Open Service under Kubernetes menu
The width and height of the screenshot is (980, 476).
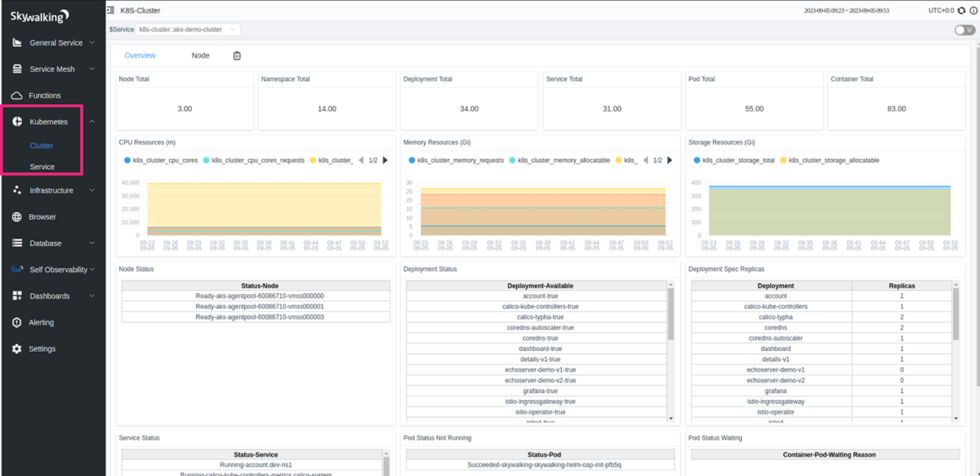pyautogui.click(x=42, y=167)
